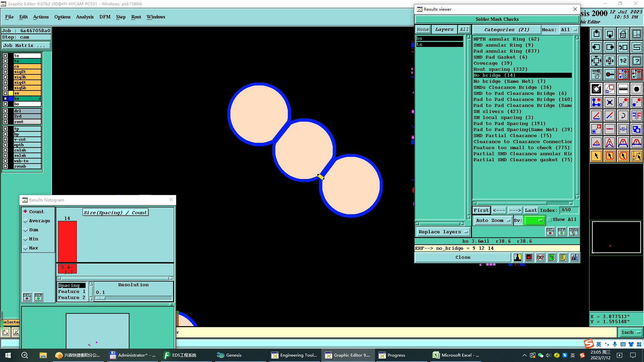The width and height of the screenshot is (644, 362).
Task: Click the blue X delete-point tool icon
Action: click(609, 102)
